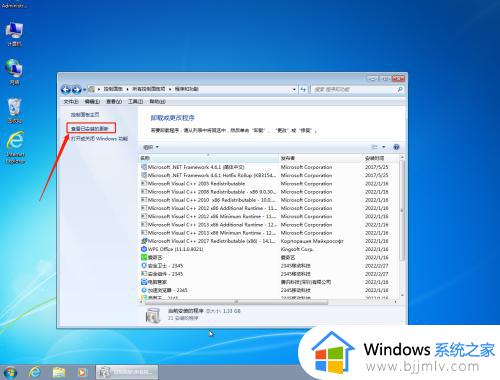Click 2017/5/25 date of first row

click(377, 167)
